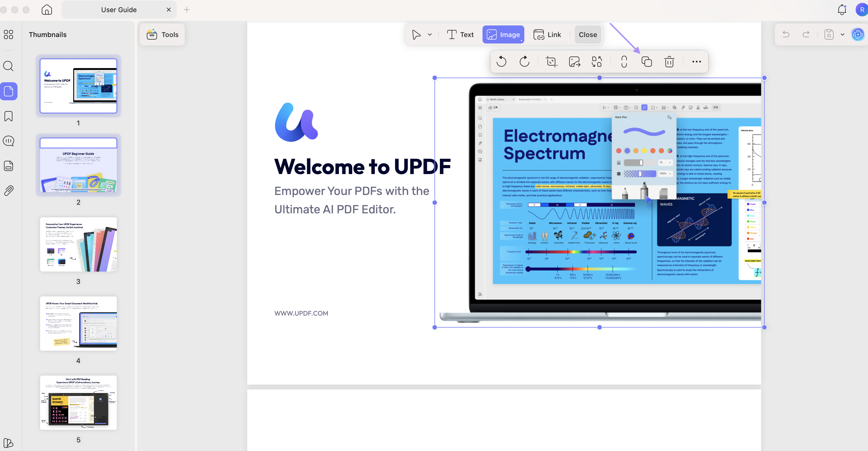The width and height of the screenshot is (868, 451).
Task: Open the Tools menu
Action: click(x=162, y=34)
